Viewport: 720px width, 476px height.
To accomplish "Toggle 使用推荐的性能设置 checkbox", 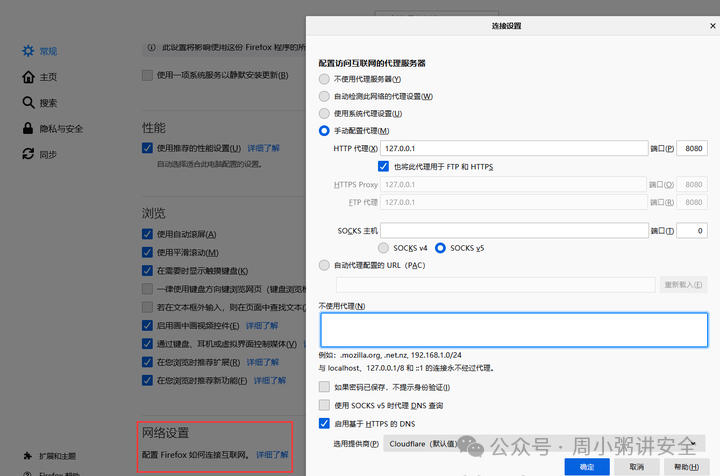I will [147, 148].
